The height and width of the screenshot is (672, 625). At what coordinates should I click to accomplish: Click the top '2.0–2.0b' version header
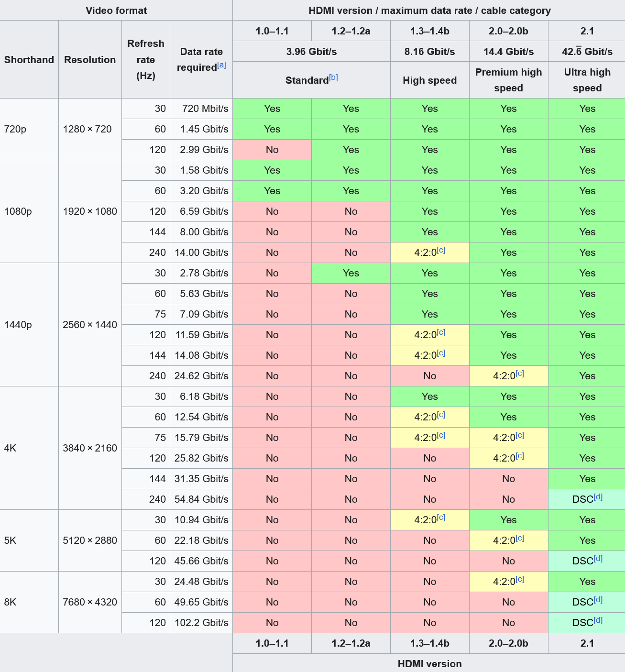point(509,31)
